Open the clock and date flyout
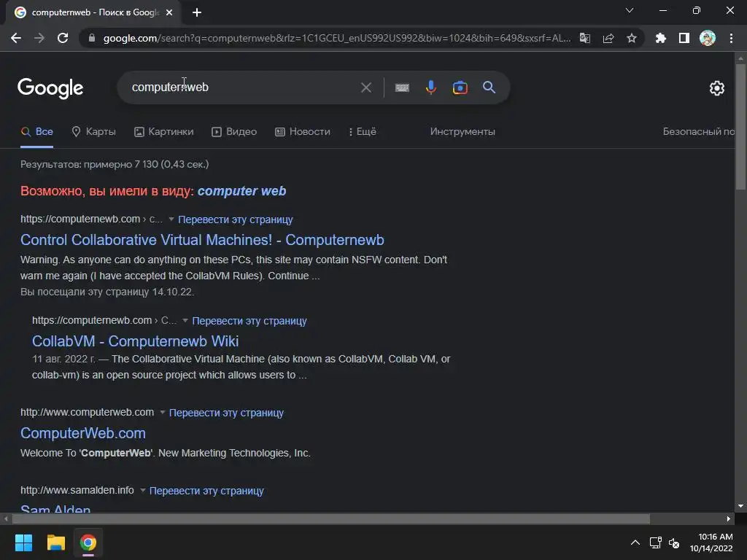This screenshot has height=560, width=747. [711, 542]
